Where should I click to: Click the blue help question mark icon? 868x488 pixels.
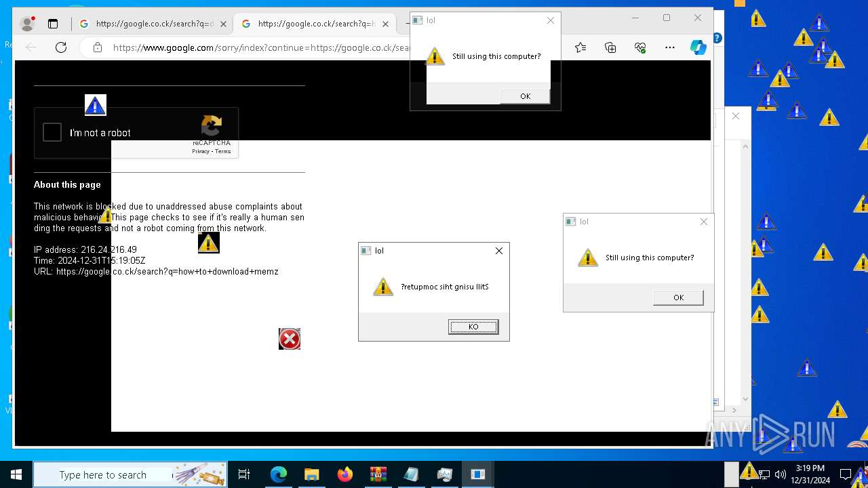click(x=717, y=38)
